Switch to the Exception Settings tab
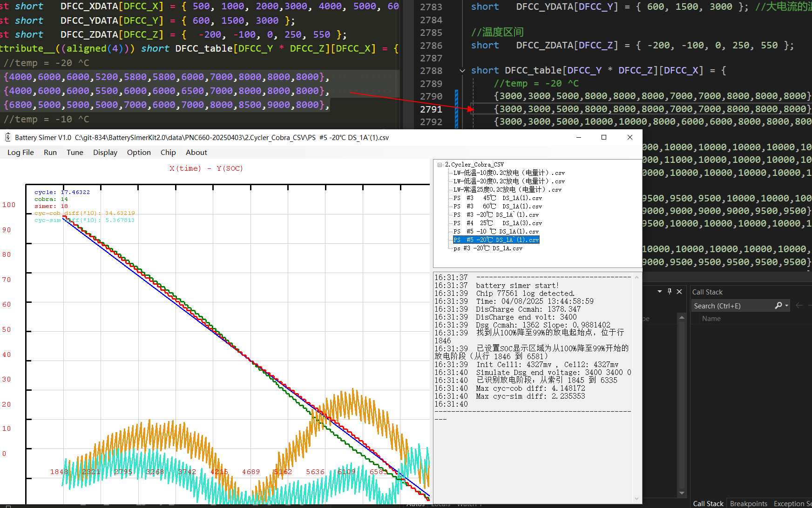The height and width of the screenshot is (508, 812). [x=792, y=503]
